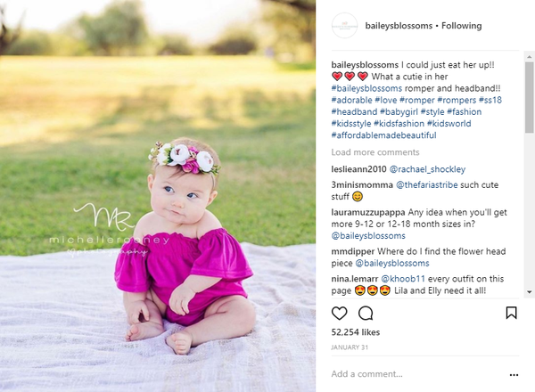
Task: Click scrollbar up arrow in comments
Action: pos(529,57)
